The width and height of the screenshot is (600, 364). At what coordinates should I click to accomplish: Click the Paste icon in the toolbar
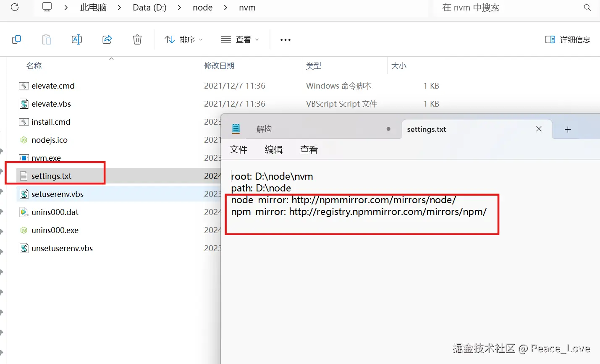pyautogui.click(x=46, y=39)
